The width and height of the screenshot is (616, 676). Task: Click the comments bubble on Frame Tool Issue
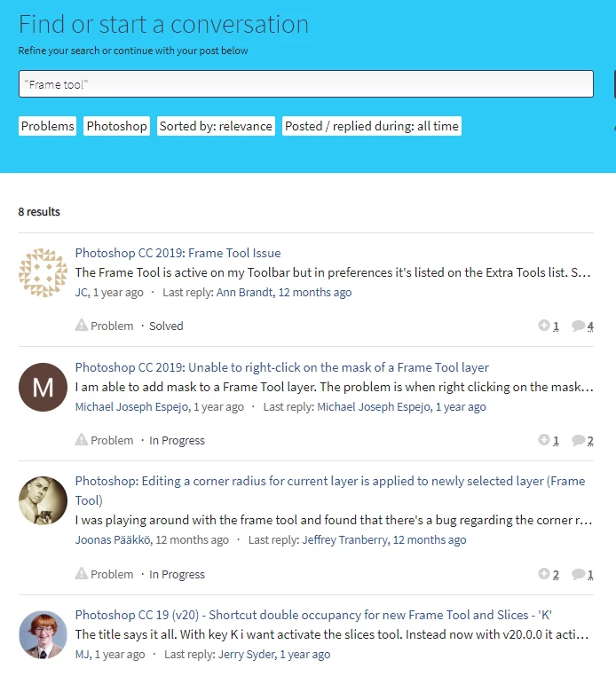[x=579, y=326]
